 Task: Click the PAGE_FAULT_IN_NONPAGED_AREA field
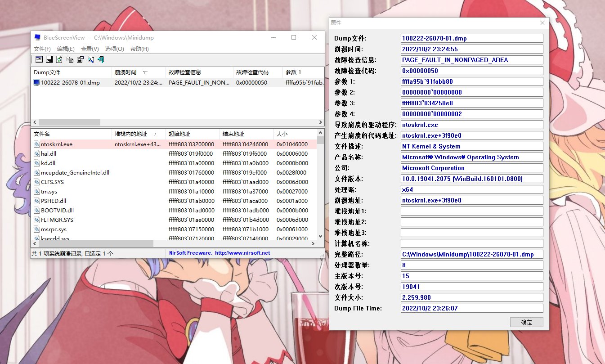point(472,60)
